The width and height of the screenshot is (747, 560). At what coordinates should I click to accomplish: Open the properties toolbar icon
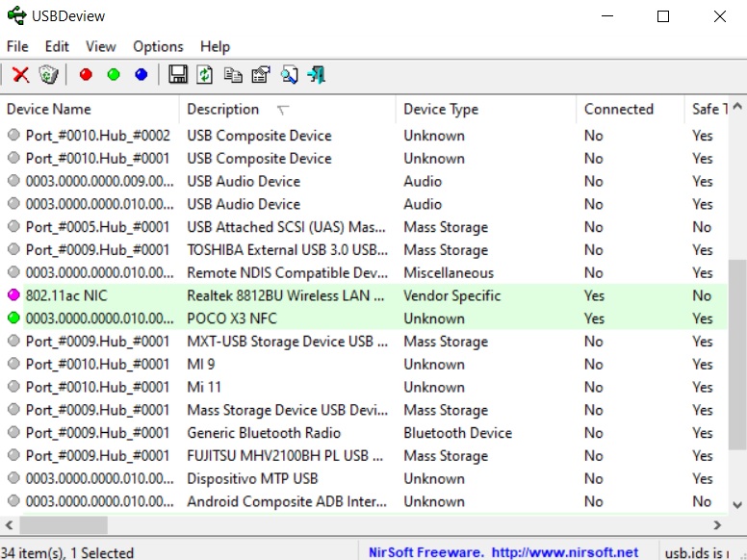[261, 75]
